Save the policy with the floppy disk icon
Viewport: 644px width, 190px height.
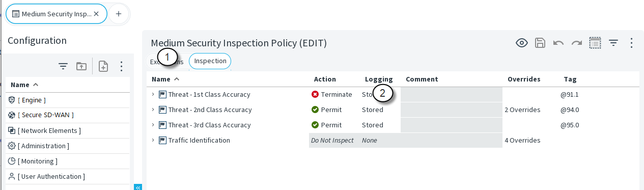point(540,43)
